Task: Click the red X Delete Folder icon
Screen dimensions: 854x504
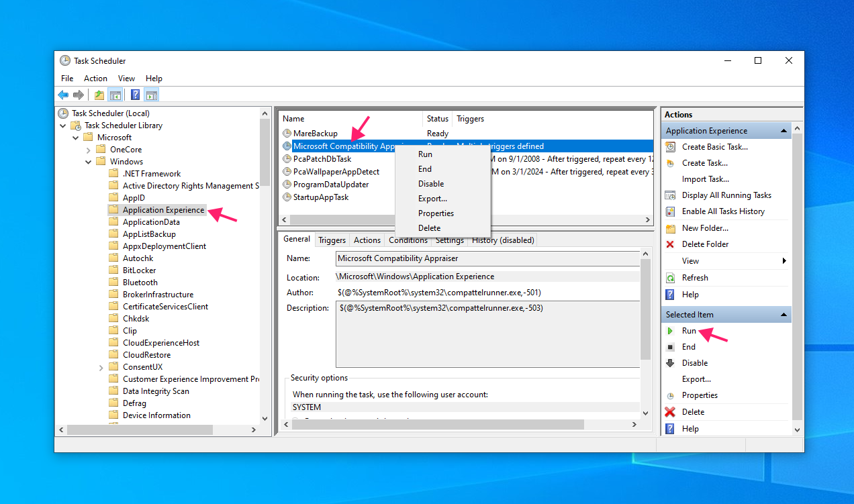Action: click(670, 244)
